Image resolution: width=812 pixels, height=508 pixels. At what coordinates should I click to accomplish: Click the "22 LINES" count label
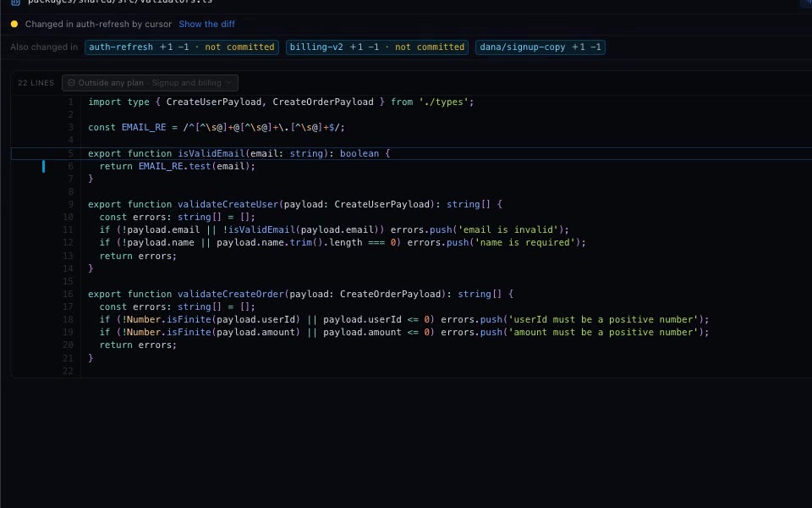tap(36, 83)
